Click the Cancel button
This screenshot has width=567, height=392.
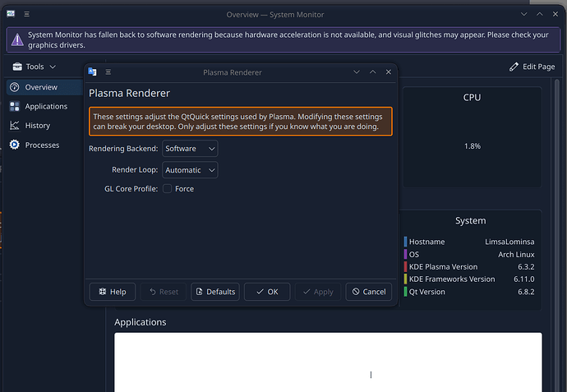[369, 292]
